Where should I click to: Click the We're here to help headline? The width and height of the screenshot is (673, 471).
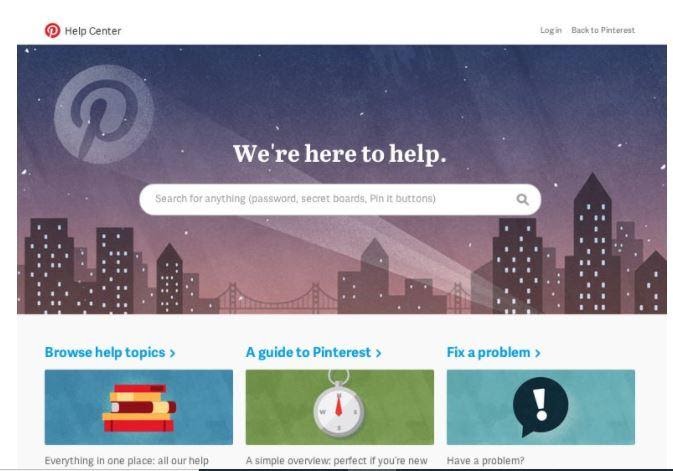340,154
